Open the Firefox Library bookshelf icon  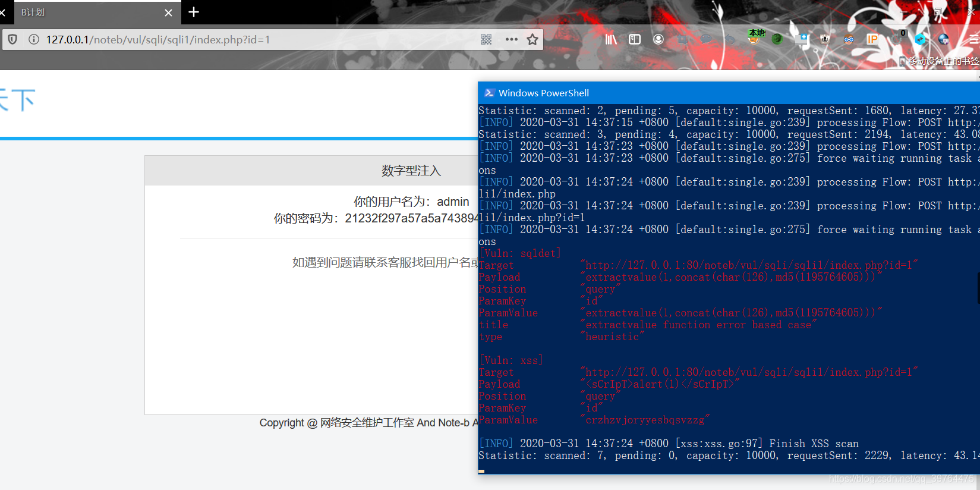coord(611,39)
